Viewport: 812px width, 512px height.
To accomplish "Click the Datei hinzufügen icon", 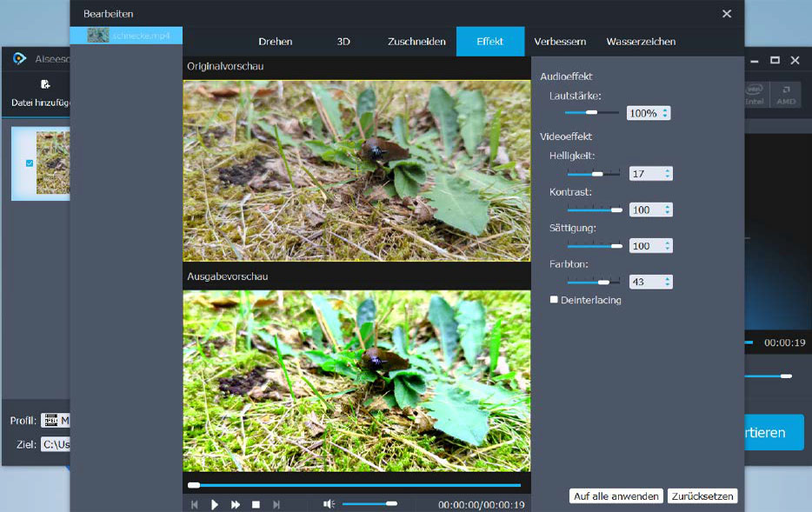I will click(x=45, y=85).
